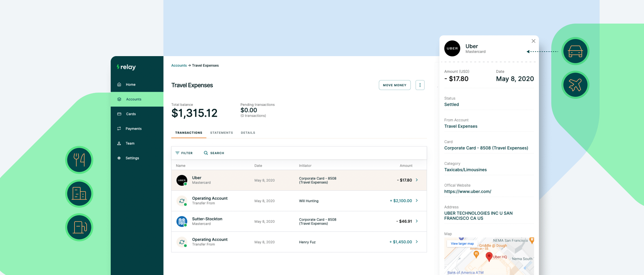Click the Name column header

[x=181, y=166]
